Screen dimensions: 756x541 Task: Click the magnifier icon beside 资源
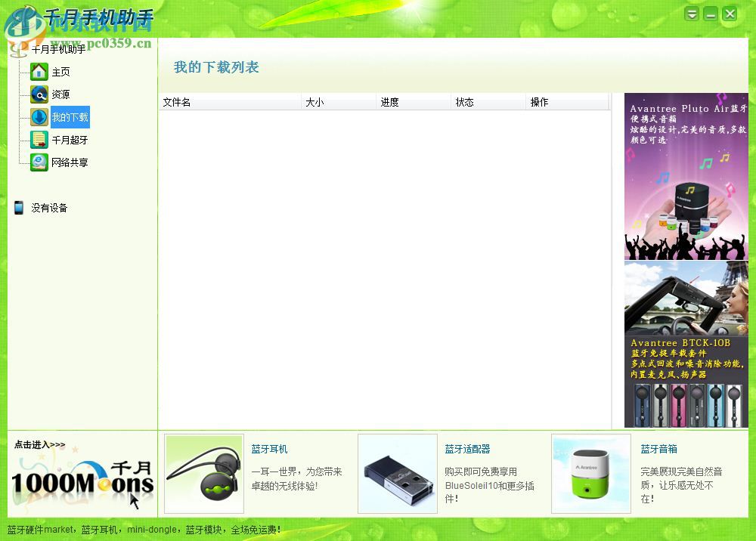pos(39,94)
